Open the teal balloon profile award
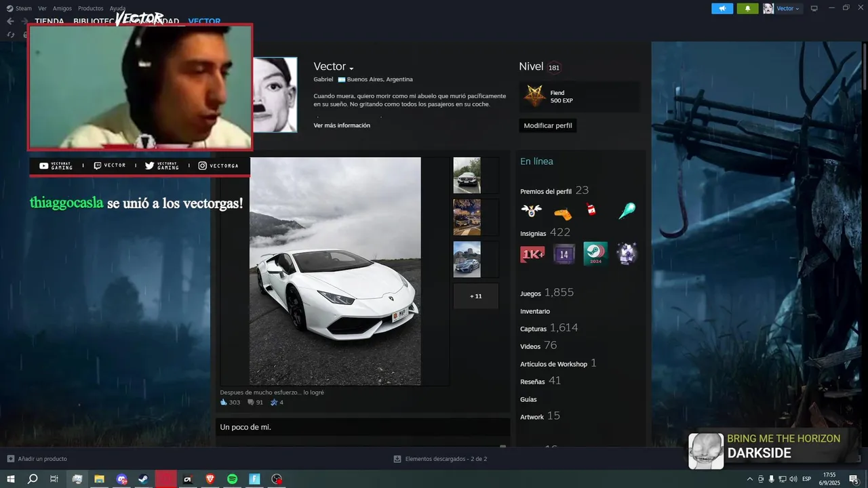This screenshot has width=868, height=488. coord(627,211)
